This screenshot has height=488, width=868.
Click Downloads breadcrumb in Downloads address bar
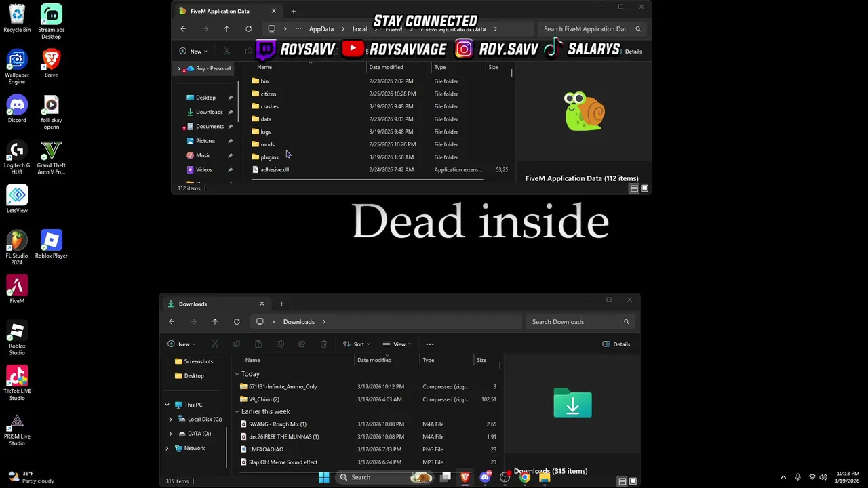[x=299, y=321]
